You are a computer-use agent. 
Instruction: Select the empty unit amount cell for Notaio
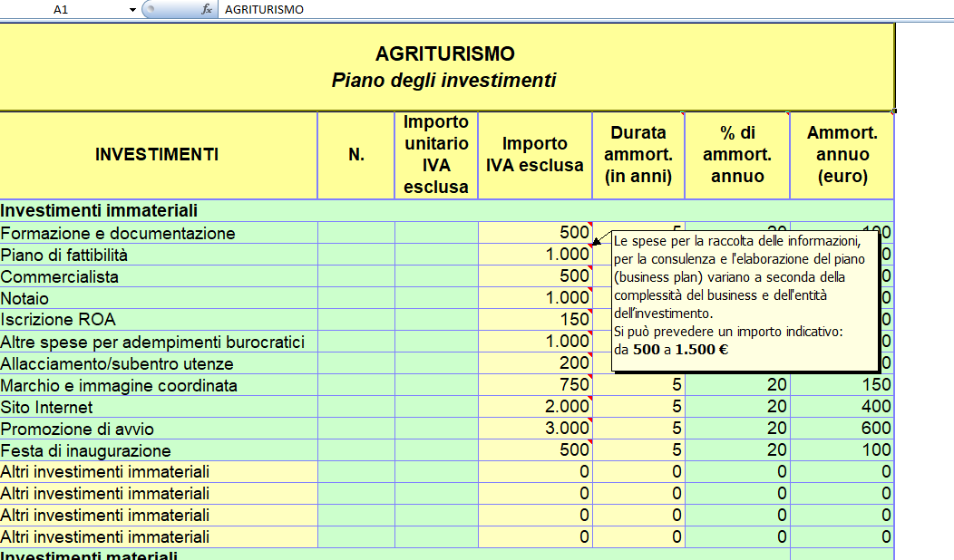point(436,298)
